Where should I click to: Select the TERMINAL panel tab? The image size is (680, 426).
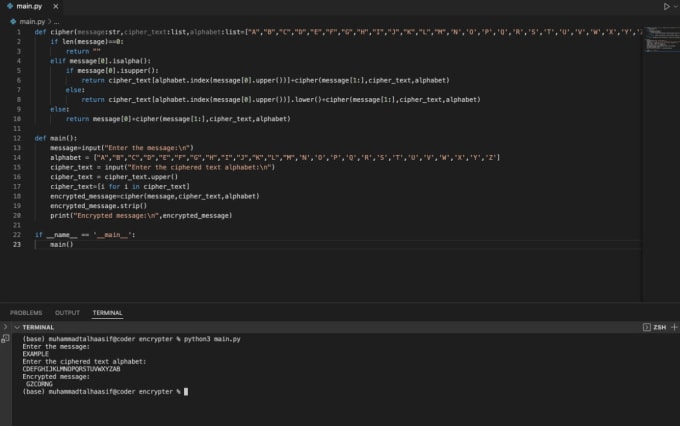[108, 313]
